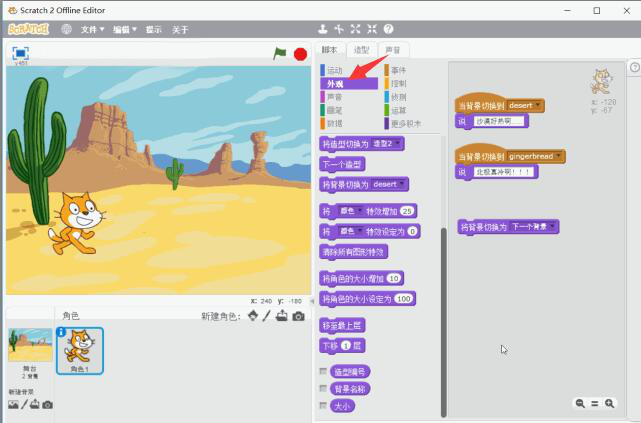
Task: Open the 提示 tips menu
Action: [x=154, y=29]
